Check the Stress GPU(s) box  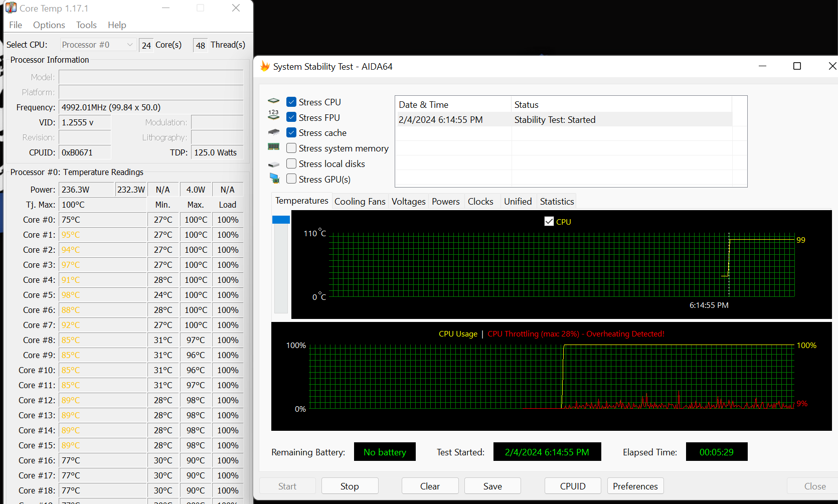pyautogui.click(x=291, y=179)
